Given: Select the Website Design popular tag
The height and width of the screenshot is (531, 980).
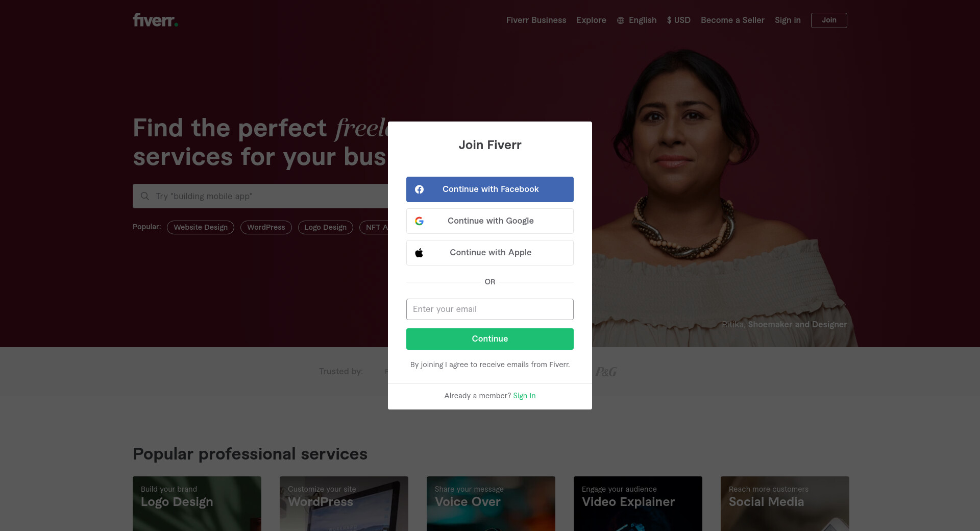Looking at the screenshot, I should (x=201, y=227).
